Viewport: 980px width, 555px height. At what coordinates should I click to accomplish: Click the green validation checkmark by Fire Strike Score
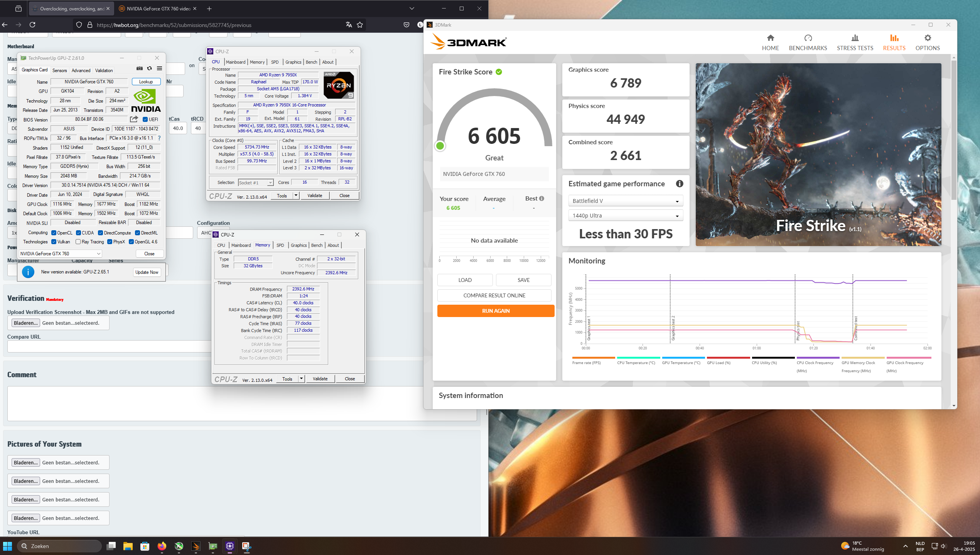[499, 72]
